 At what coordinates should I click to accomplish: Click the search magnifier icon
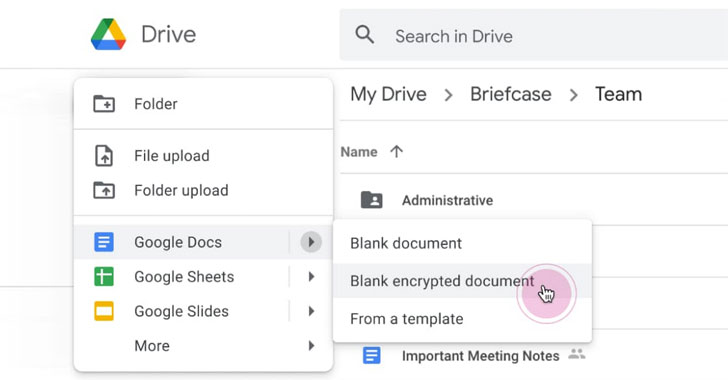364,35
